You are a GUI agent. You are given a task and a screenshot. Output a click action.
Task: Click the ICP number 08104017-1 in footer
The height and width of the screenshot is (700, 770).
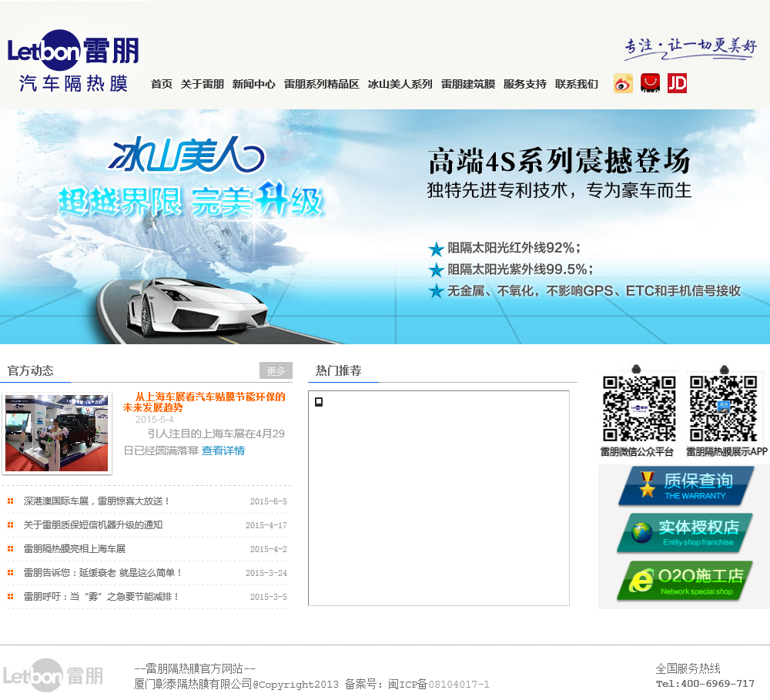(459, 685)
